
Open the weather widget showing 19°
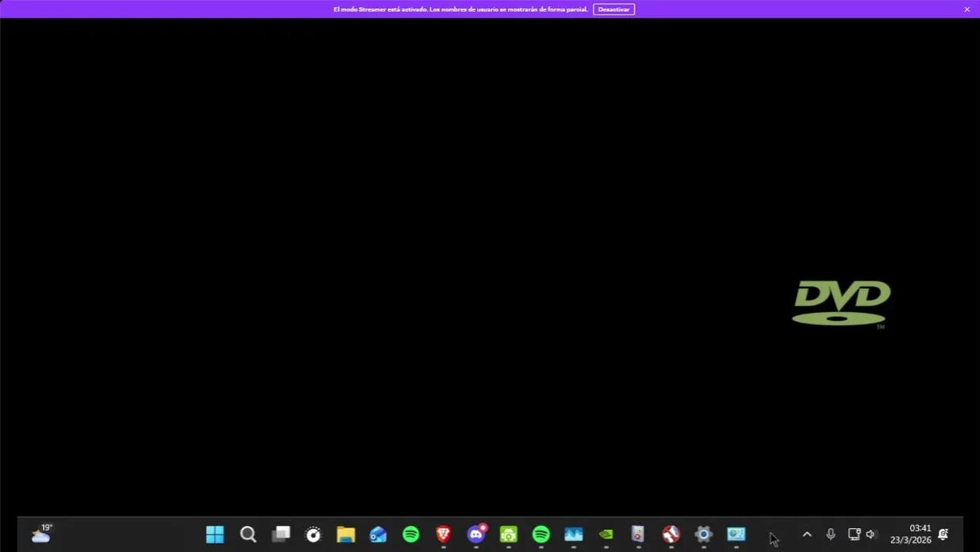pyautogui.click(x=41, y=534)
